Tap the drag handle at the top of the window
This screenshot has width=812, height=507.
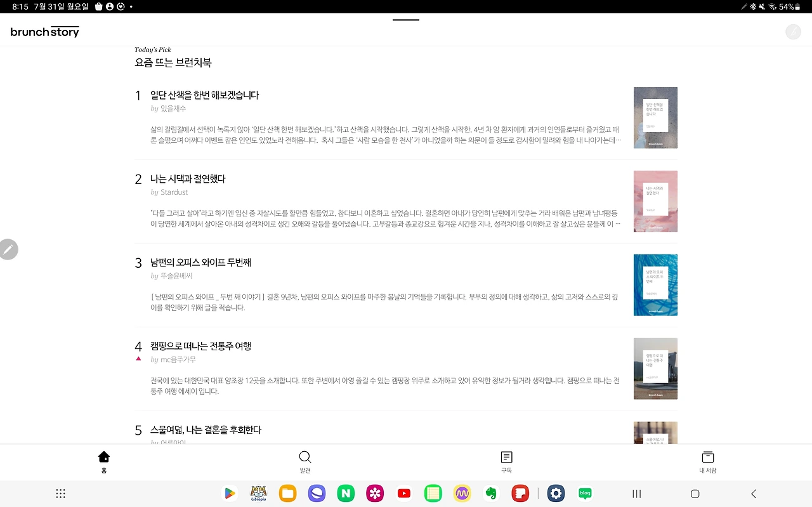[x=406, y=20]
